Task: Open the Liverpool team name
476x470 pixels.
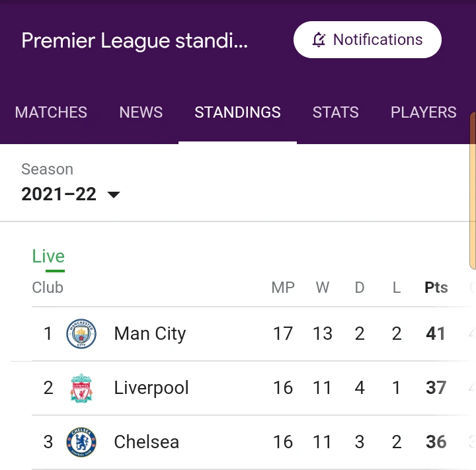Action: 151,388
